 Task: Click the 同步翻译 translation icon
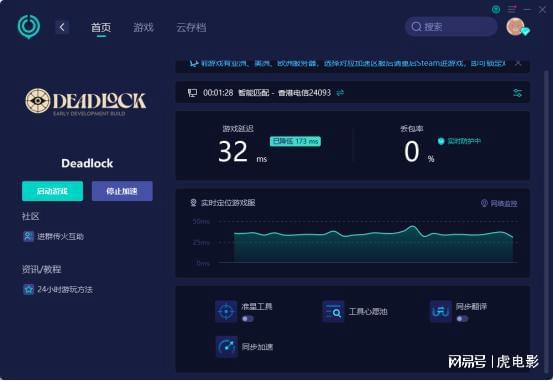pos(440,312)
